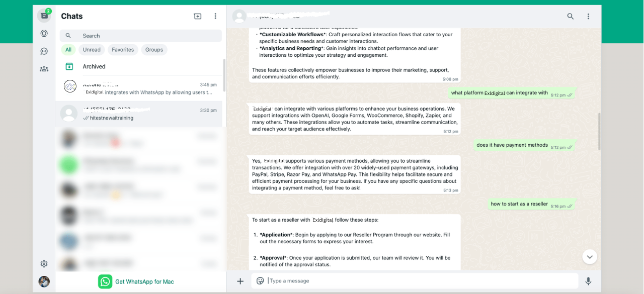Start a new chat with plus icon
The height and width of the screenshot is (294, 644).
click(198, 16)
